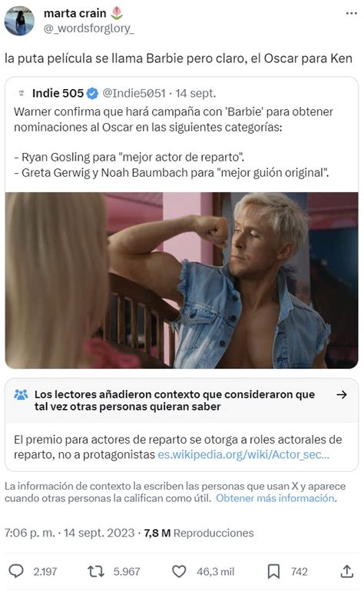Click the share upload icon
364x592 pixels.
point(346,571)
